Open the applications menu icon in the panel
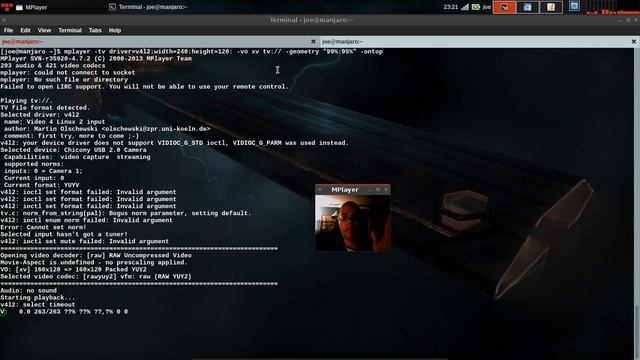640x360 pixels. click(x=7, y=7)
